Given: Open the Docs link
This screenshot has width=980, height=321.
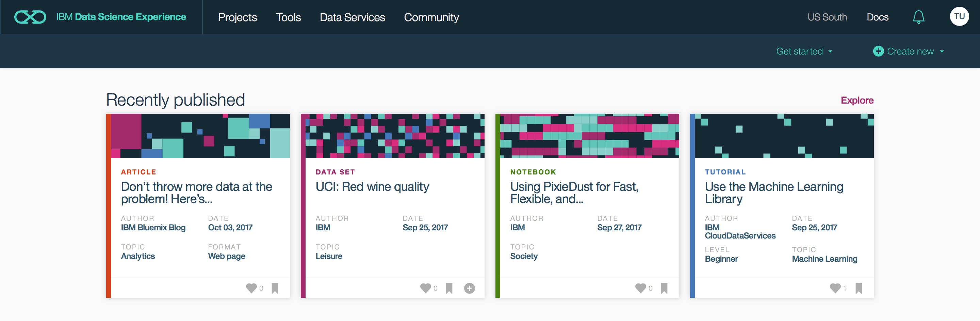Looking at the screenshot, I should pos(877,17).
